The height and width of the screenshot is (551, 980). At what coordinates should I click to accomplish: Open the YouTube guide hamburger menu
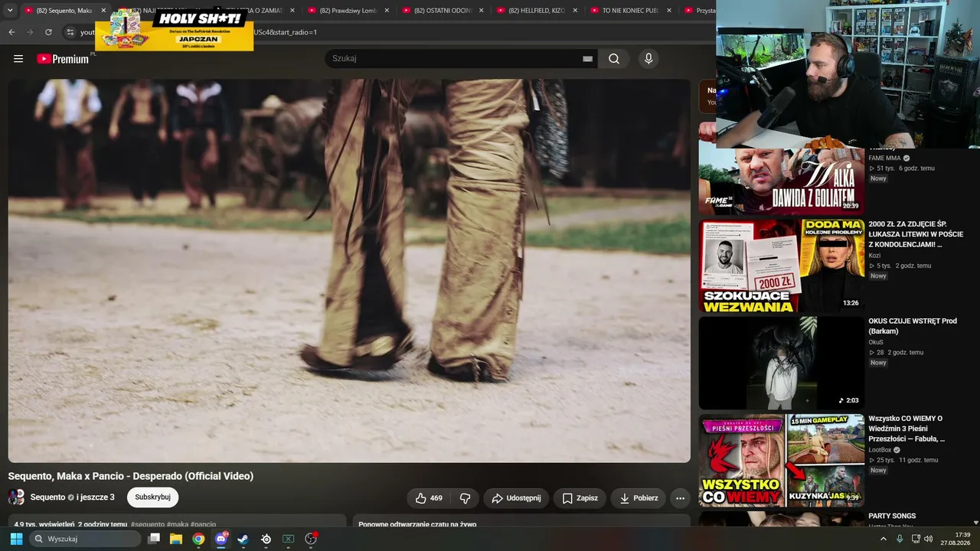click(x=18, y=59)
